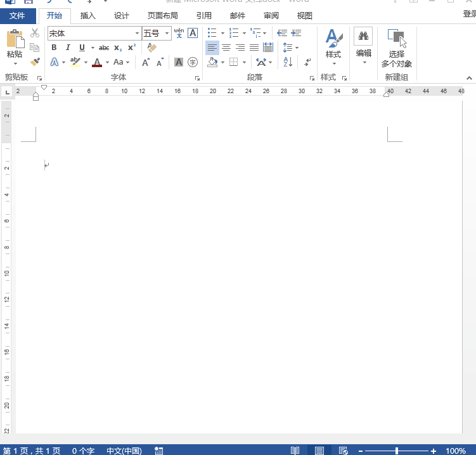The image size is (476, 455).
Task: Click the 中文(中国) language indicator in status bar
Action: coord(124,451)
